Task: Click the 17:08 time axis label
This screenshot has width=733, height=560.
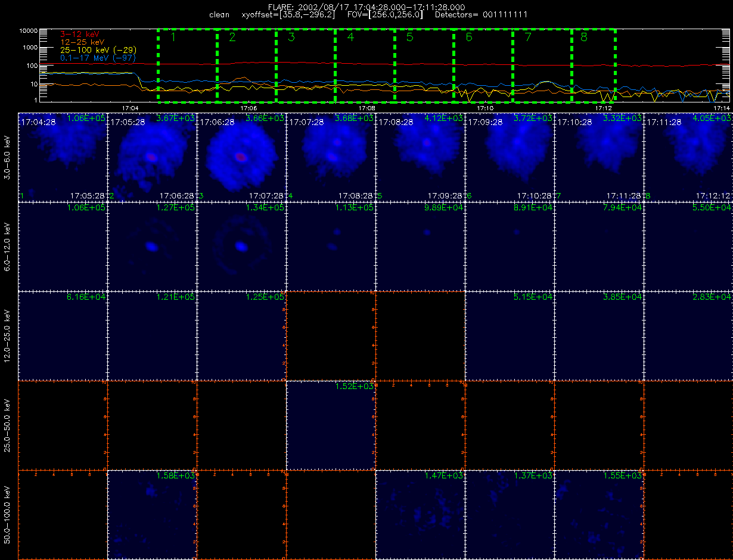Action: (366, 108)
